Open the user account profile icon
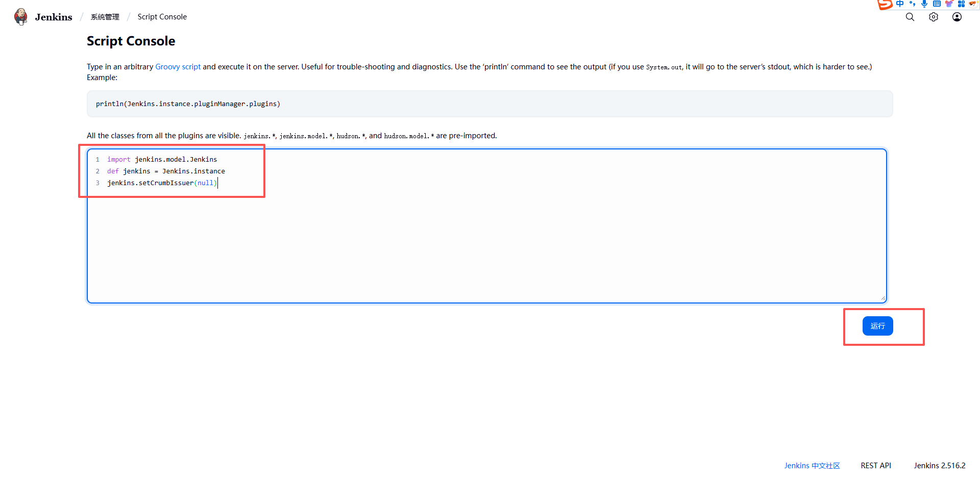 (x=957, y=17)
